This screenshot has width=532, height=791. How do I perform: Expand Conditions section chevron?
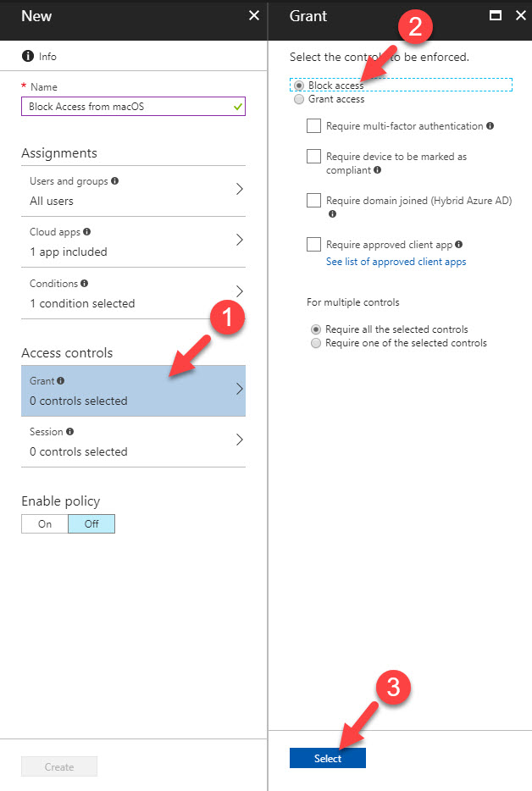(x=239, y=291)
